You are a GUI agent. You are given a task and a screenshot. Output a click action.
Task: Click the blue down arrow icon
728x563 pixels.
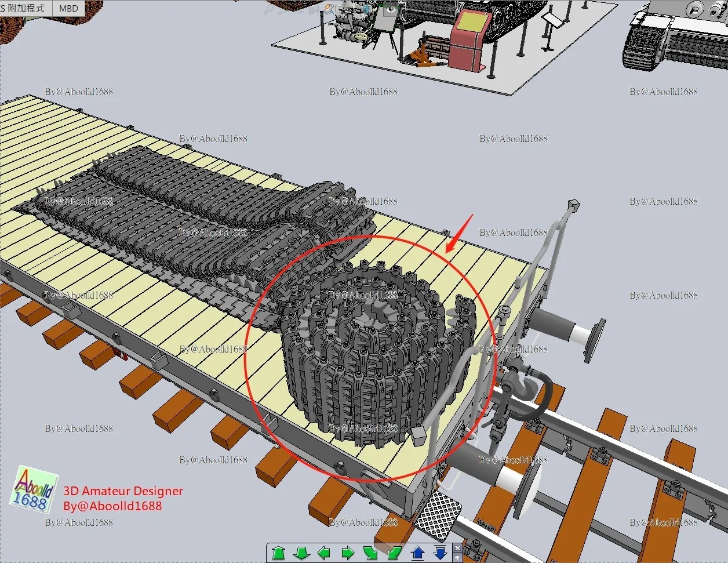pyautogui.click(x=441, y=553)
